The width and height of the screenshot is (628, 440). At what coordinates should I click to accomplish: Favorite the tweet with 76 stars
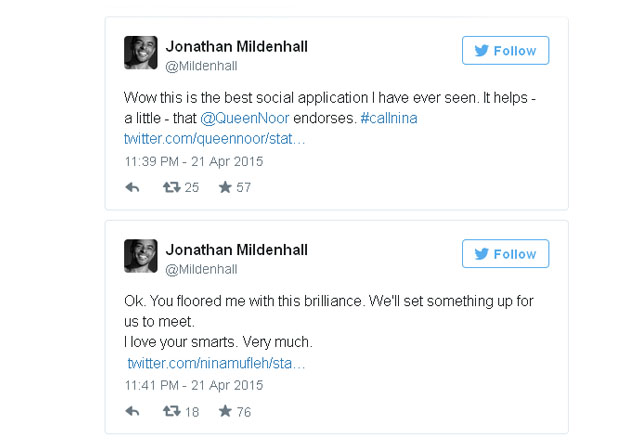(225, 411)
